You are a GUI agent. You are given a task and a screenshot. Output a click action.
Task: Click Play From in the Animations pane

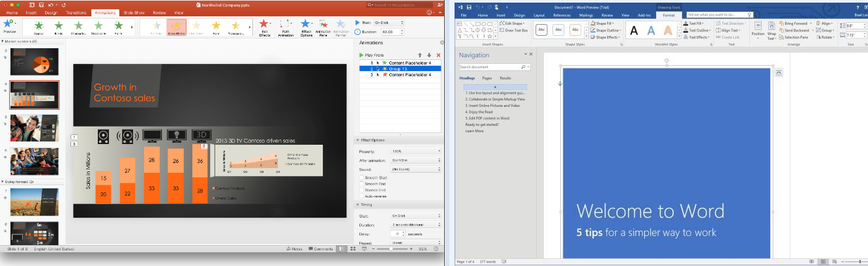point(372,55)
